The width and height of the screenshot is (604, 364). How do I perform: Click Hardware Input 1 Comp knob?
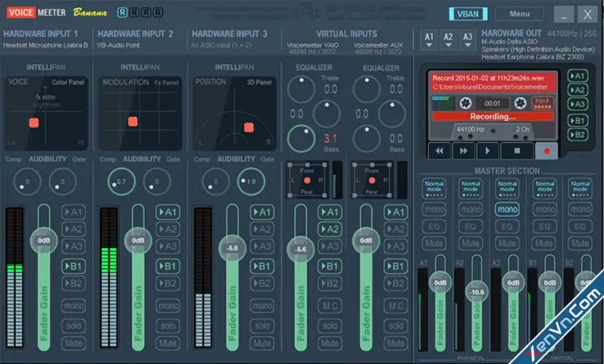(27, 182)
